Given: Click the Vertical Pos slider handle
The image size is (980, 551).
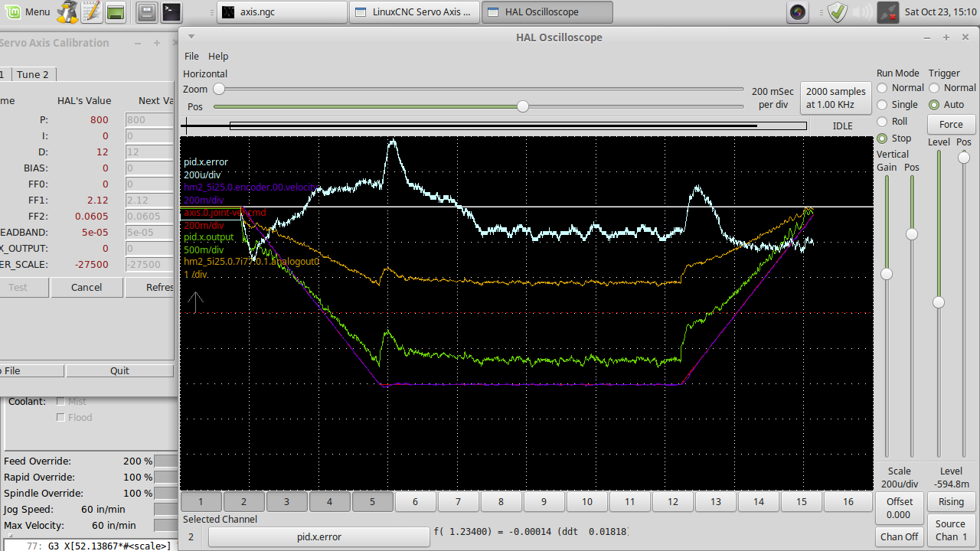Looking at the screenshot, I should point(911,234).
